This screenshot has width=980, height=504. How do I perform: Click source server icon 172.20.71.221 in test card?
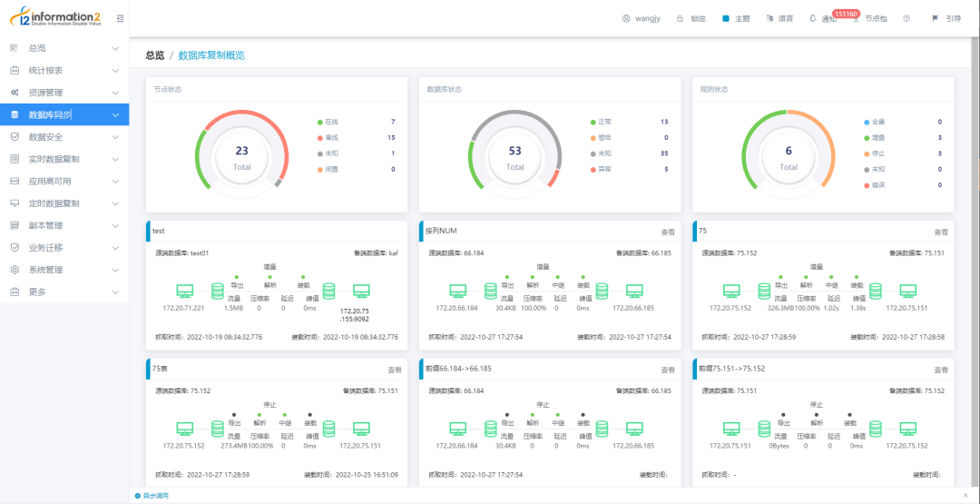pyautogui.click(x=184, y=291)
